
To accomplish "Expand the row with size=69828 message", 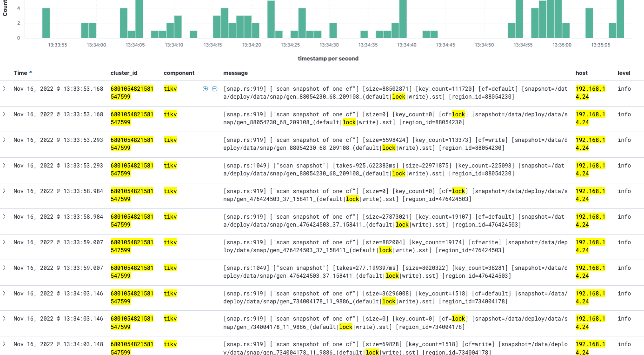I will click(5, 344).
